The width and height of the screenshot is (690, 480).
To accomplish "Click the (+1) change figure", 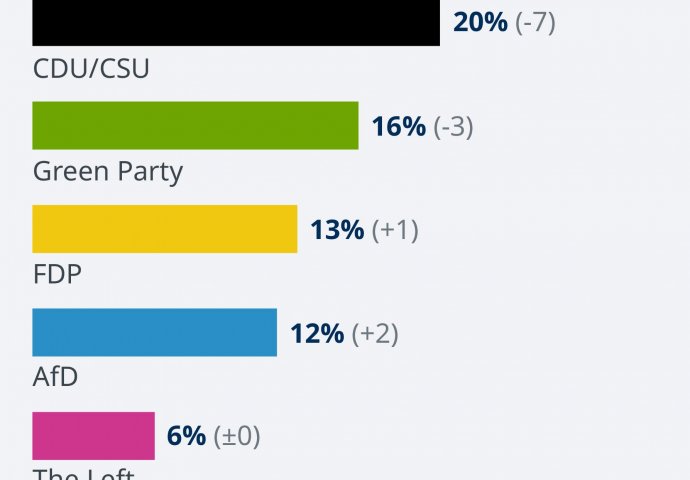I will pyautogui.click(x=394, y=230).
